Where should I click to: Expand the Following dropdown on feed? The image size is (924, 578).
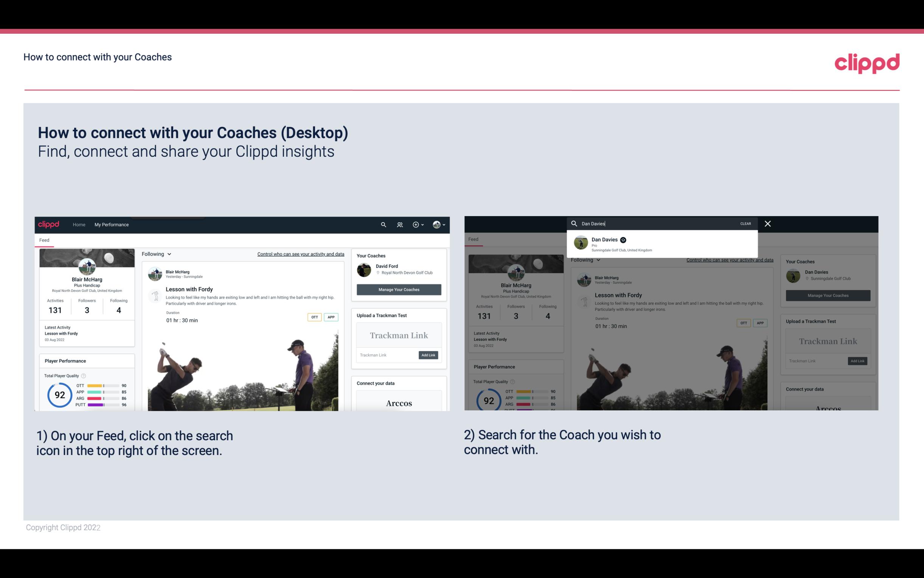coord(157,254)
